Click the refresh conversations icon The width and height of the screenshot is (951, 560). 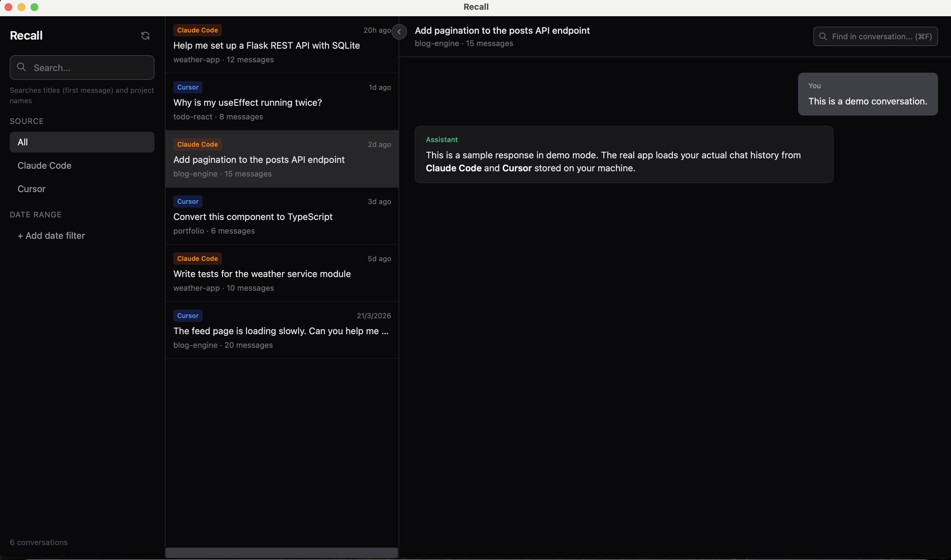tap(145, 36)
